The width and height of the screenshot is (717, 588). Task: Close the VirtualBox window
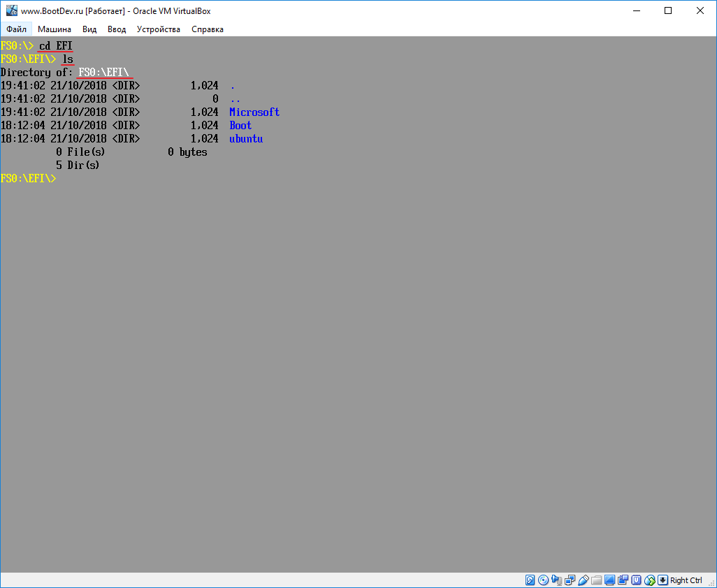pyautogui.click(x=700, y=10)
